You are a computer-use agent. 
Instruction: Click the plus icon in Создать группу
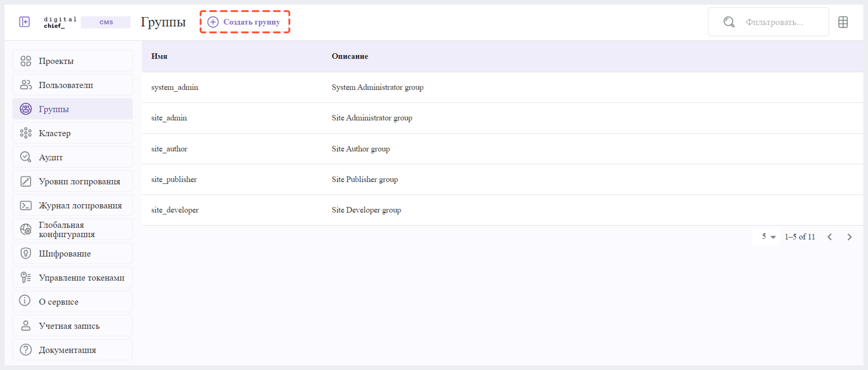click(213, 22)
